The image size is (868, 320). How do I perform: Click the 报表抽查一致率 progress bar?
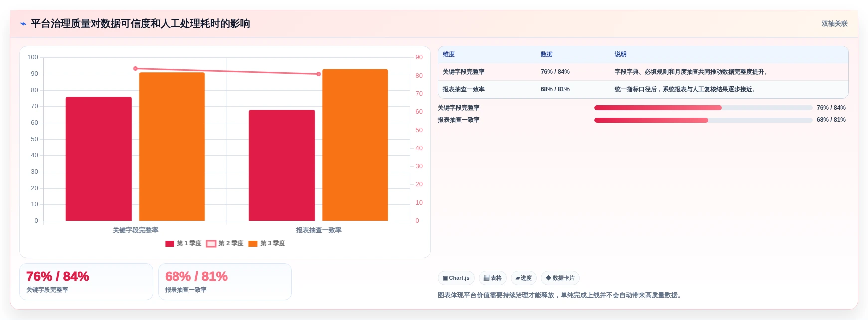[703, 120]
